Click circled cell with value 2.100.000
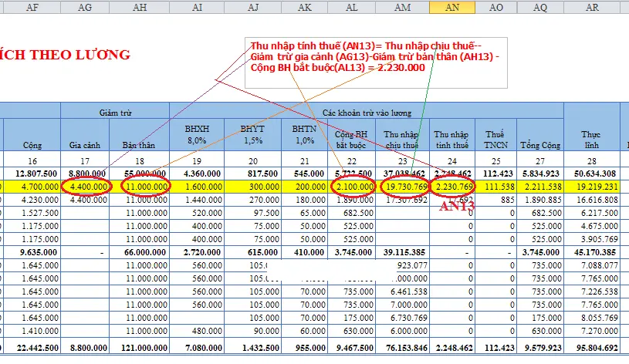 tap(352, 187)
